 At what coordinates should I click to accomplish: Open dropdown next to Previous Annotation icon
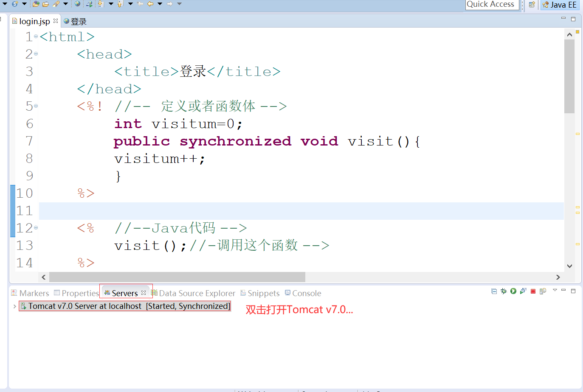click(x=130, y=4)
